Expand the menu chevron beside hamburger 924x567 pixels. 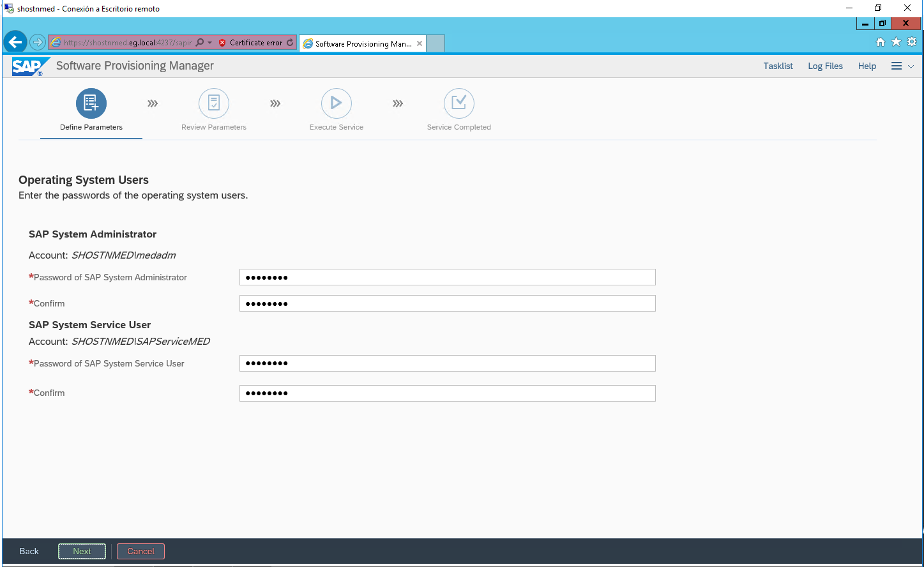click(911, 66)
